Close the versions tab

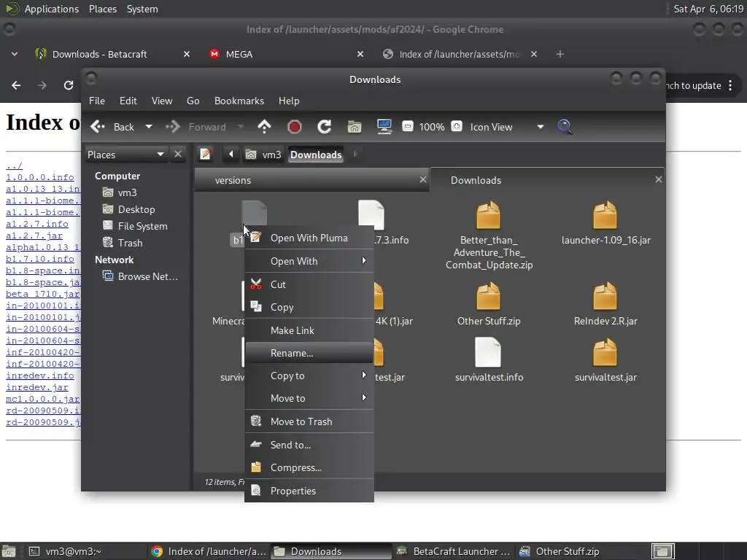tap(422, 179)
